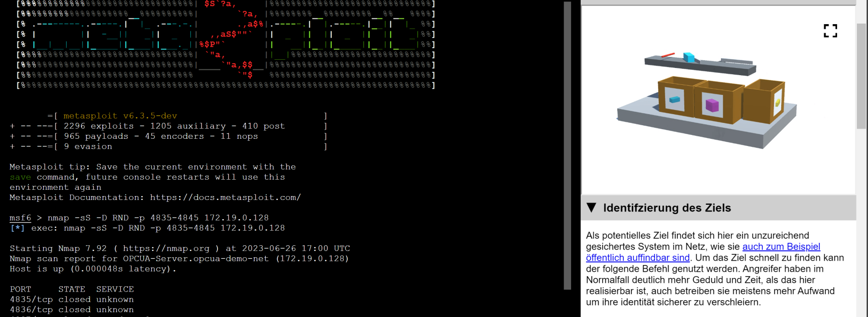
Task: Click 'Host is up (0.000048s latency)' line
Action: [x=93, y=269]
